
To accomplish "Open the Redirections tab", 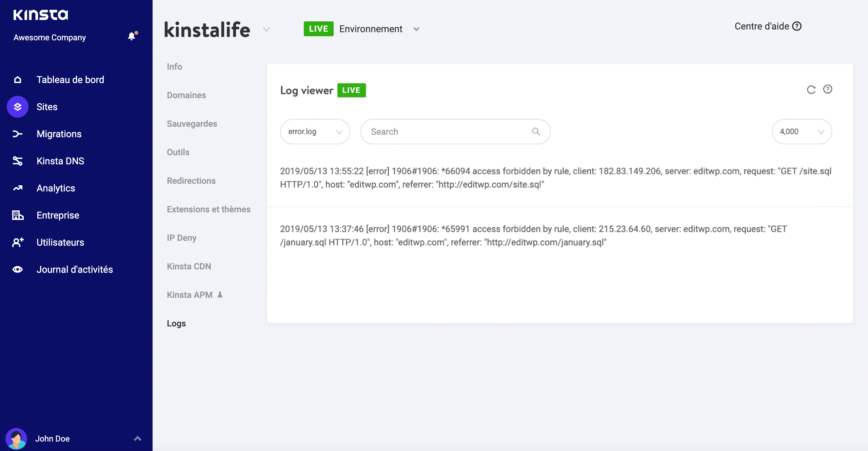I will click(191, 181).
